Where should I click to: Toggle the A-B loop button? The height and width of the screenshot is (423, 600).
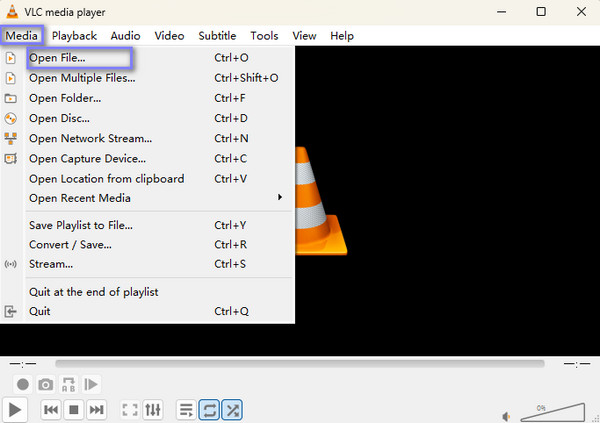pos(68,384)
